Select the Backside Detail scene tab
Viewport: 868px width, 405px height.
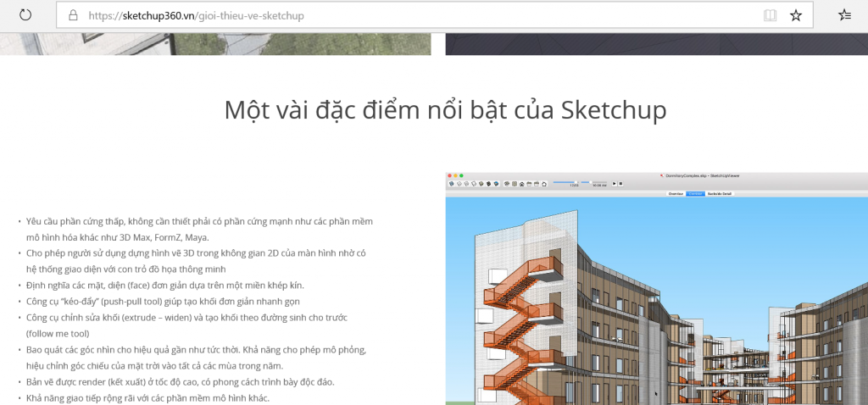[x=720, y=194]
